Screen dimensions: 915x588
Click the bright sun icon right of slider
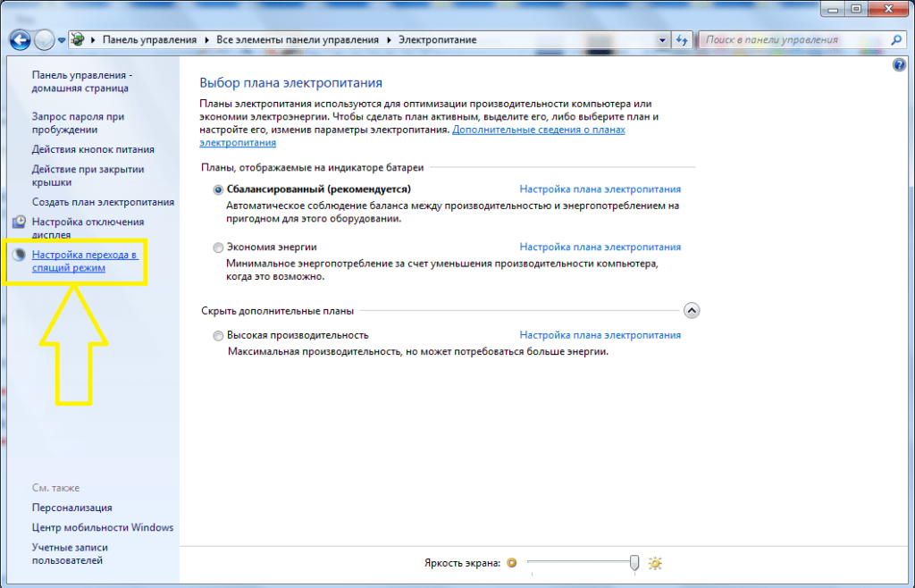point(655,563)
